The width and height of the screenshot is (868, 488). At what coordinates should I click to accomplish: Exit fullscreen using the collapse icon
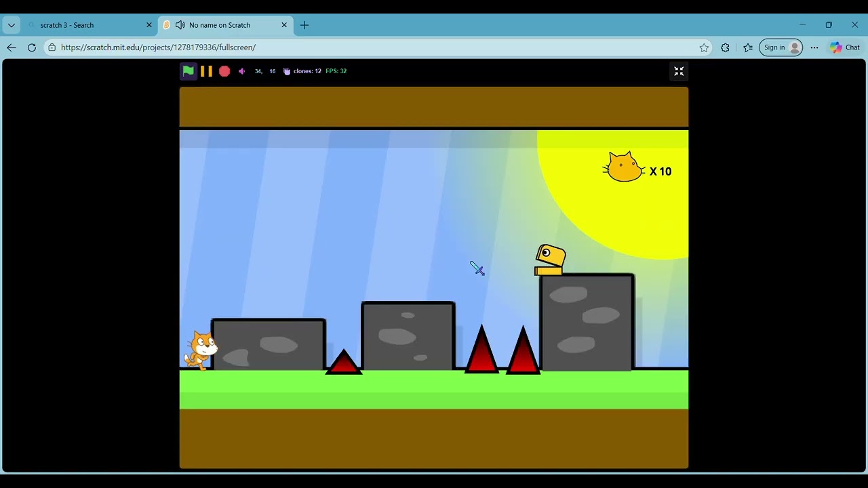click(679, 71)
